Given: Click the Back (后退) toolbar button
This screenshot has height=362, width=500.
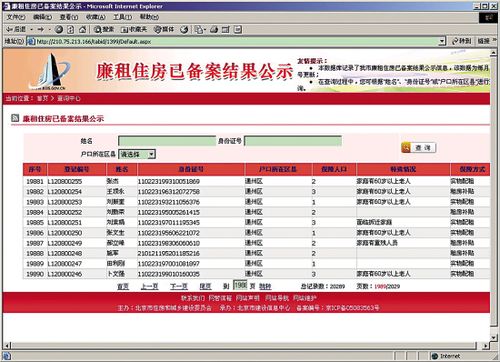Looking at the screenshot, I should 16,29.
